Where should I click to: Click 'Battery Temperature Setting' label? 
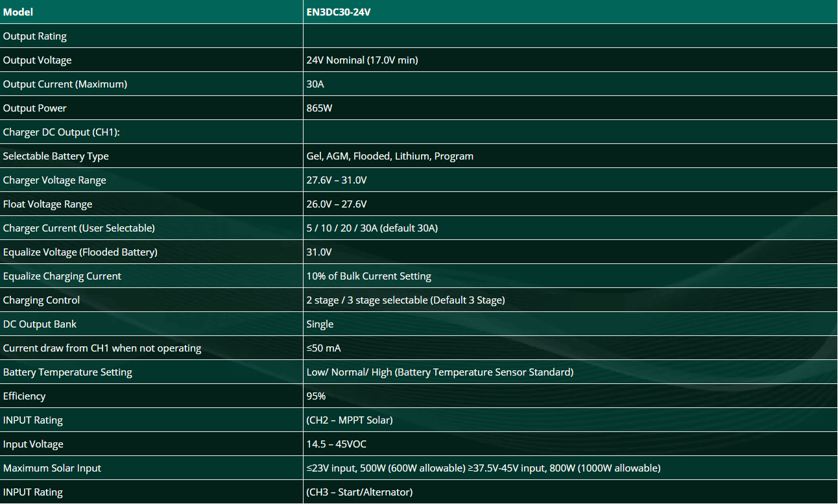(67, 372)
